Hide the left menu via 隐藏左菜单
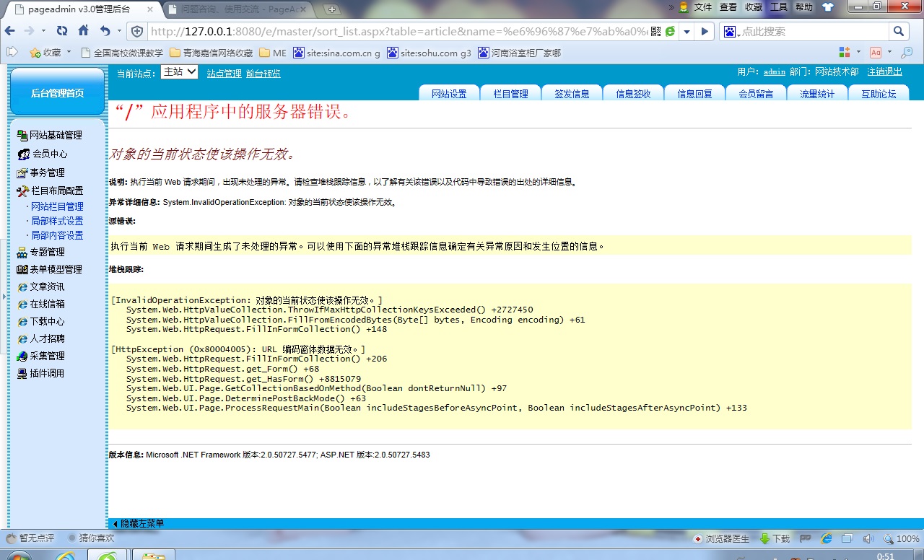This screenshot has height=560, width=924. pyautogui.click(x=138, y=523)
